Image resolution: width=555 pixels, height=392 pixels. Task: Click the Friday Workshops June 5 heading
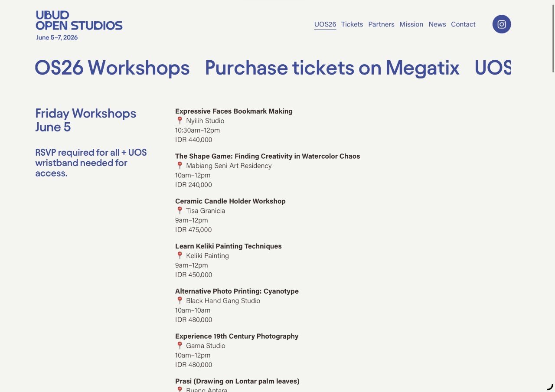pos(86,120)
